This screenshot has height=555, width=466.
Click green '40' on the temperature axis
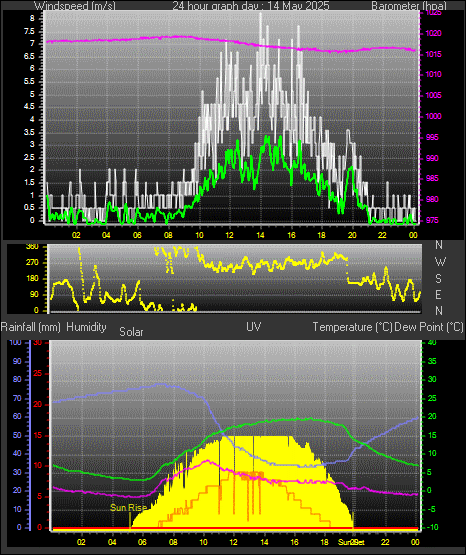point(432,342)
